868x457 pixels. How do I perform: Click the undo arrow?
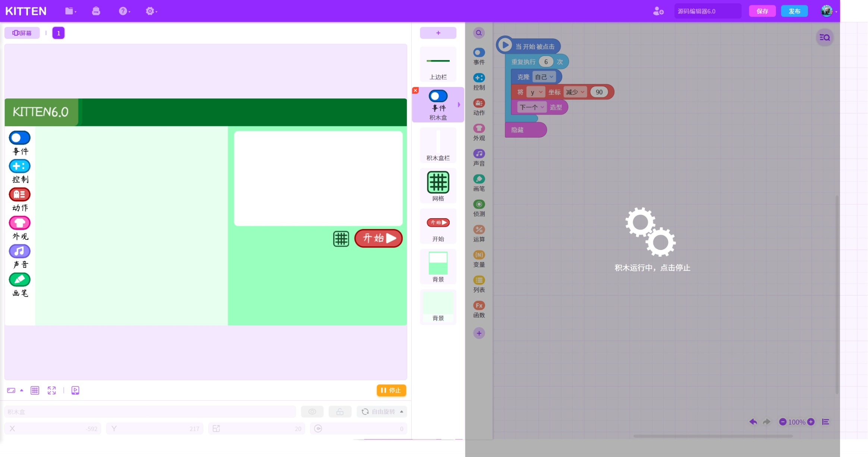click(753, 422)
